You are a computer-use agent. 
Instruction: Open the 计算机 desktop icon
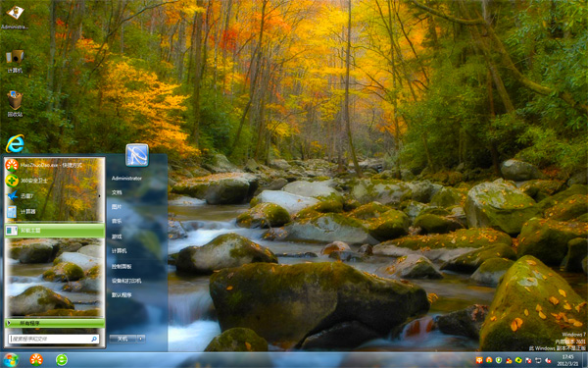[15, 61]
